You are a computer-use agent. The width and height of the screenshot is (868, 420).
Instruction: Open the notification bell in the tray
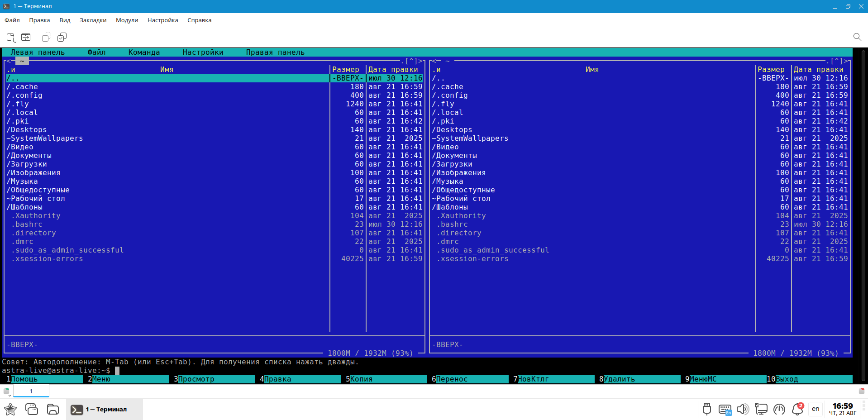797,409
